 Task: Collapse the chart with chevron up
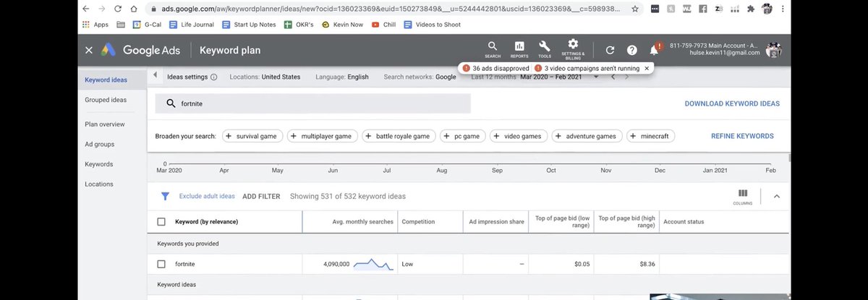coord(777,196)
